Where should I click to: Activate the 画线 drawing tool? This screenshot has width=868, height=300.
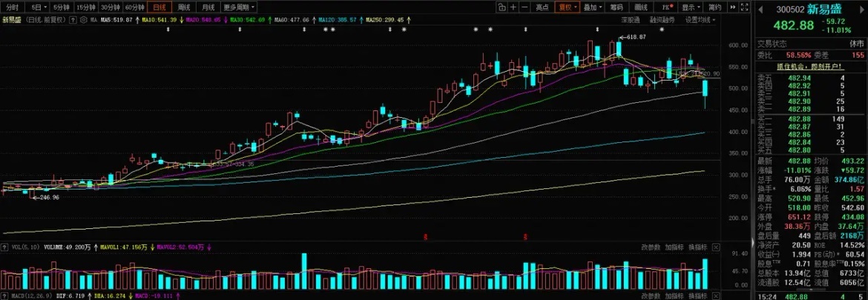(x=641, y=7)
